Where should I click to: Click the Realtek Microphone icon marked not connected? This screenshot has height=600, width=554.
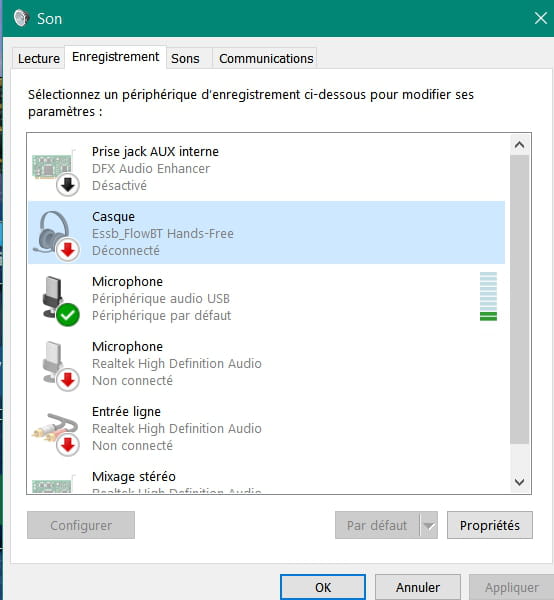click(x=60, y=366)
